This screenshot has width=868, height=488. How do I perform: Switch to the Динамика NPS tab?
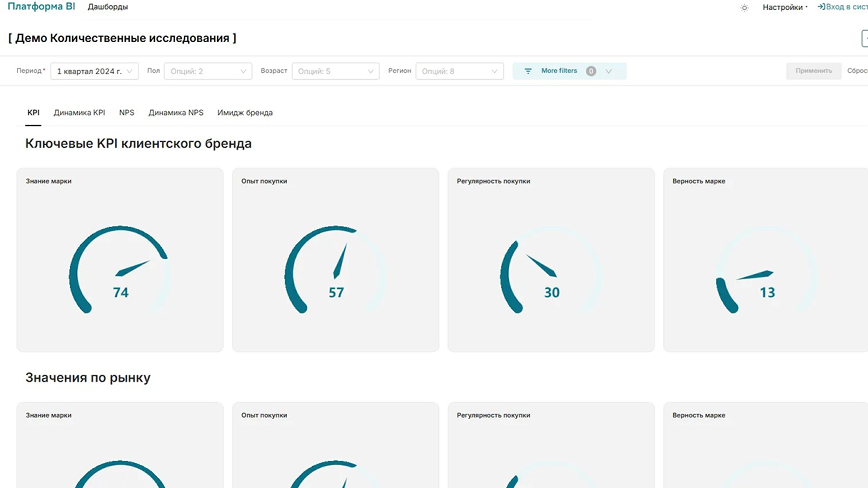(176, 112)
